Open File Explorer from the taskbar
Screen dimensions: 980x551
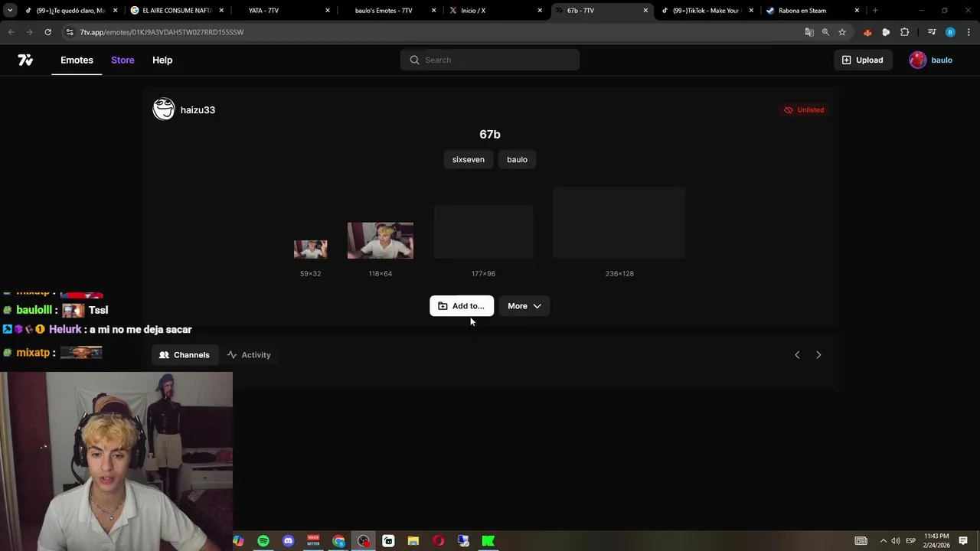click(x=413, y=541)
